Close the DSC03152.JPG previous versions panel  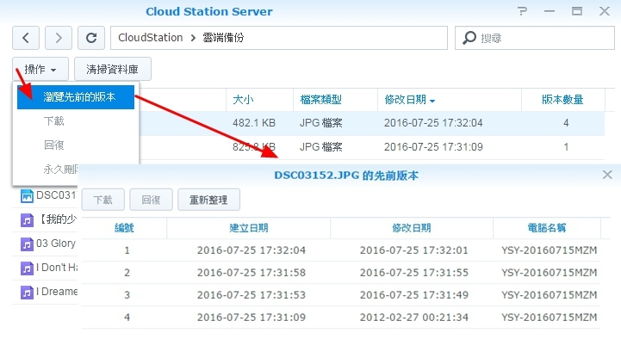607,175
